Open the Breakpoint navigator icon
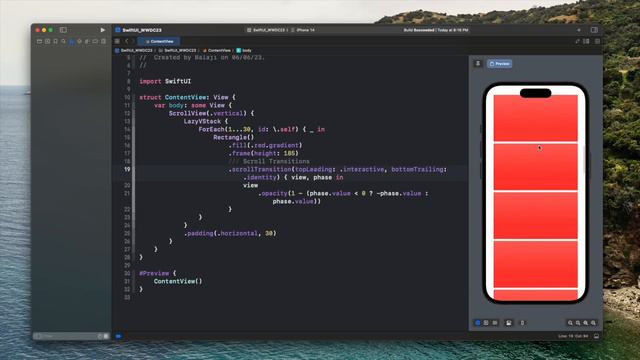The width and height of the screenshot is (640, 360). 95,41
